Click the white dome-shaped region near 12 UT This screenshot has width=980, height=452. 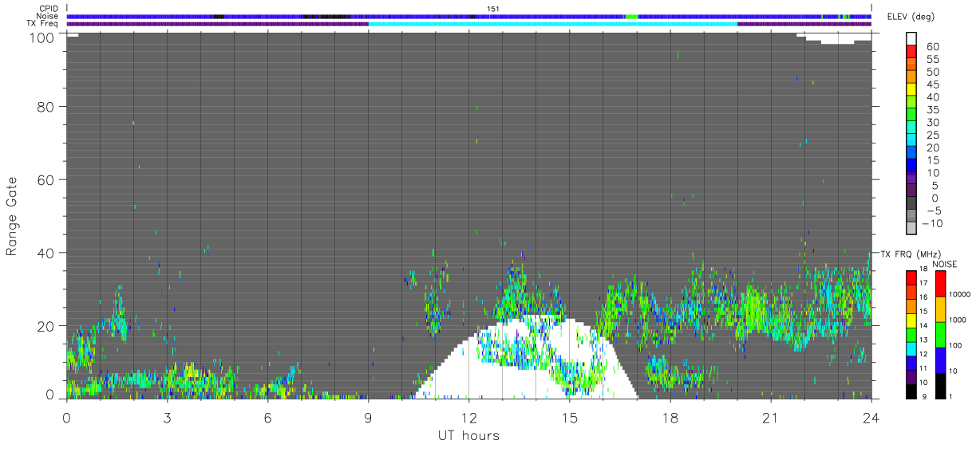pos(527,358)
